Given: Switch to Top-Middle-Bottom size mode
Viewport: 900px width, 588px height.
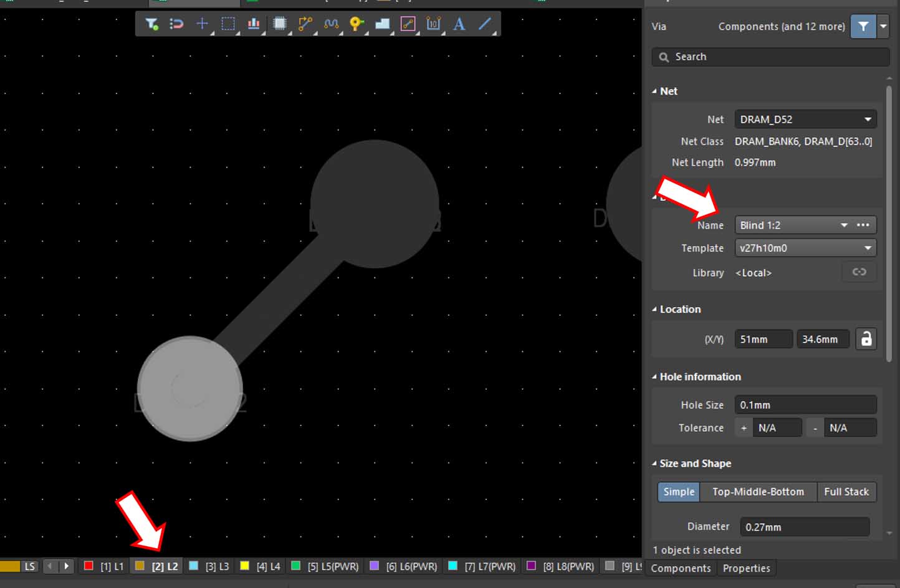Looking at the screenshot, I should tap(758, 491).
